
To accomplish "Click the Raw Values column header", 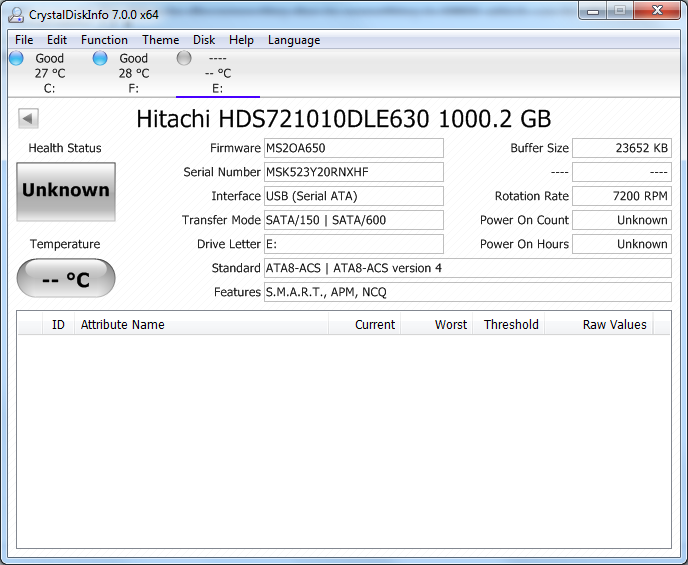I will [598, 325].
